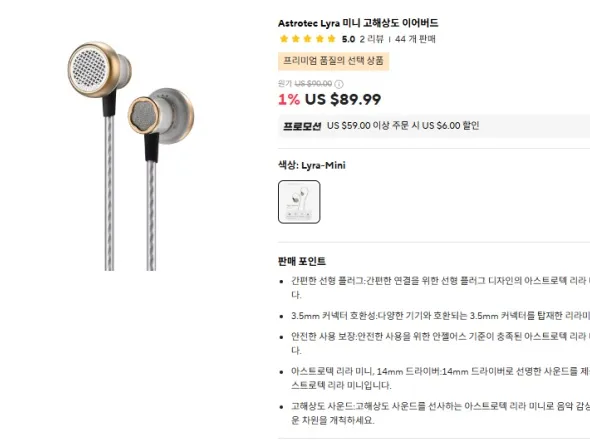Click the Astrotec Lyra product title
Image resolution: width=590 pixels, height=442 pixels.
(x=358, y=23)
